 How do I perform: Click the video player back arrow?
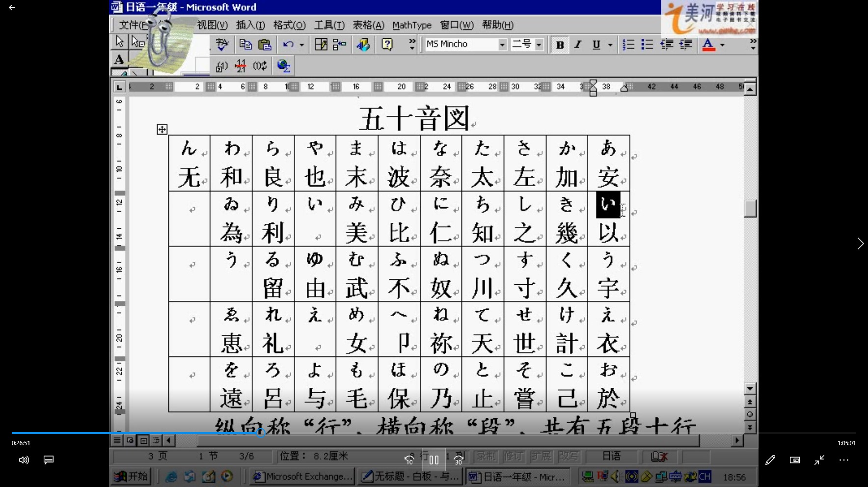[x=12, y=7]
